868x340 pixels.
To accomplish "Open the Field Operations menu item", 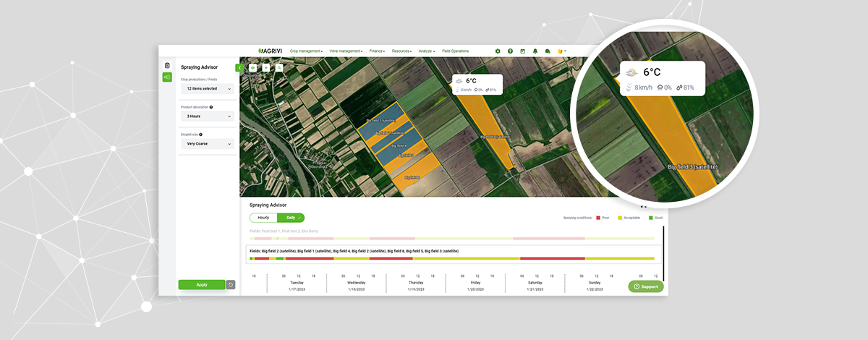I will coord(455,51).
